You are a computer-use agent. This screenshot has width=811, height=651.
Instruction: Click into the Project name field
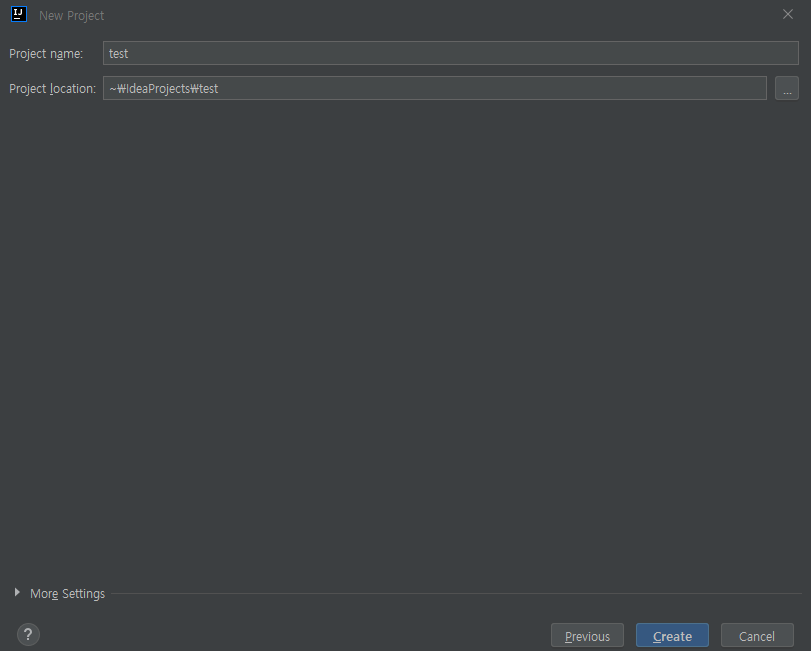(450, 53)
